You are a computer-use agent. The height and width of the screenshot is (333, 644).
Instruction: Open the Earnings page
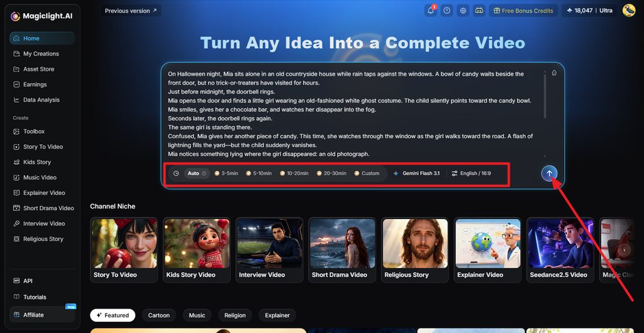[x=42, y=84]
